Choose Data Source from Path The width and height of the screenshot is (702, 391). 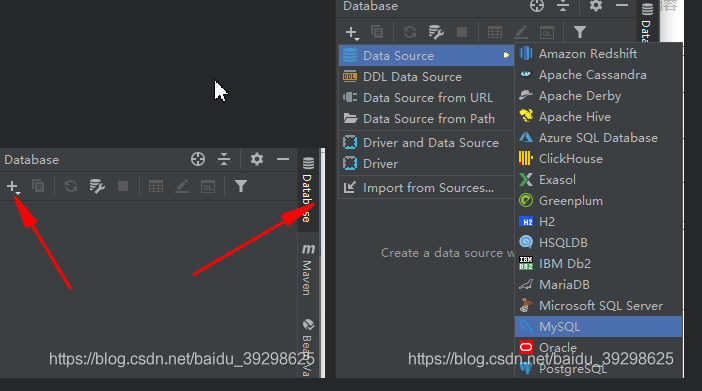pos(426,119)
